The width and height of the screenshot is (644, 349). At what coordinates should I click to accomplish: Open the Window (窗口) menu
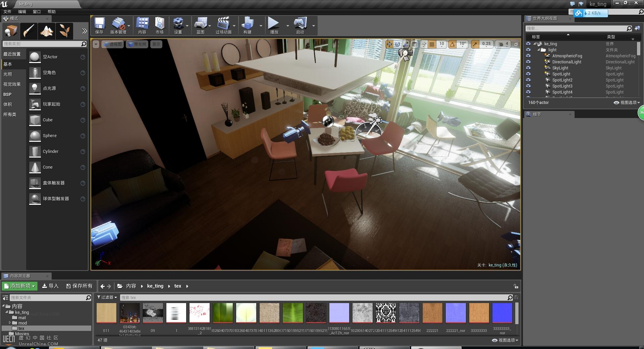tap(37, 12)
